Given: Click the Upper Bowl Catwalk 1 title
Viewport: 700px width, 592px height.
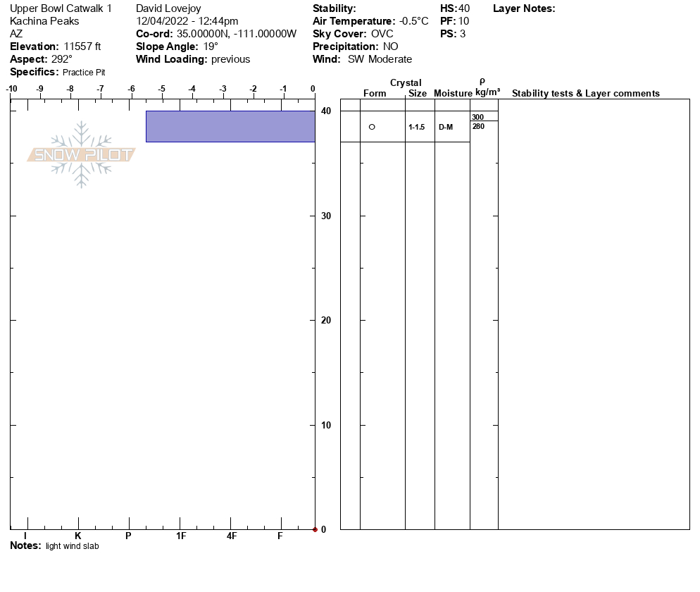Looking at the screenshot, I should [61, 8].
